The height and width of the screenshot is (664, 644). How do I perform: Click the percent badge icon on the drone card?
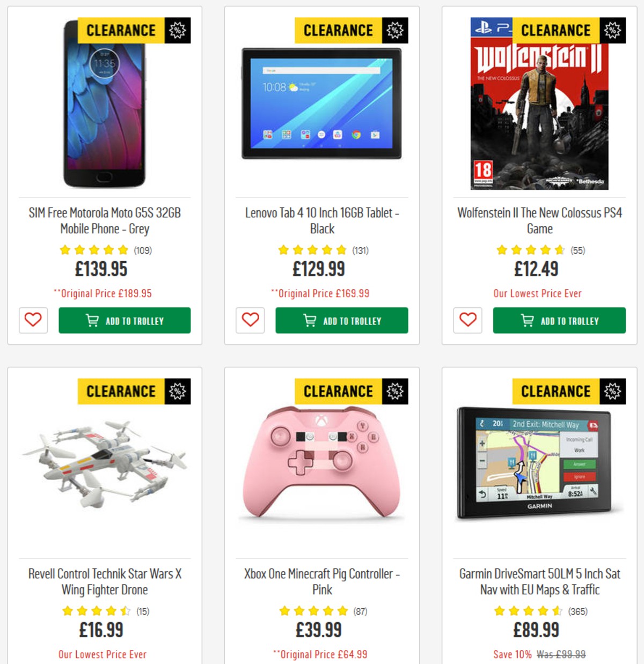coord(177,392)
